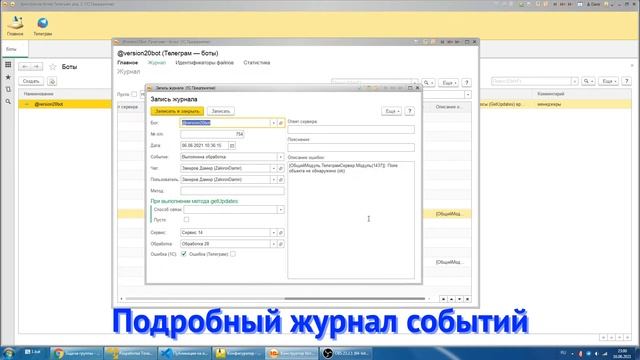Expand the Бот field dropdown

(273, 123)
